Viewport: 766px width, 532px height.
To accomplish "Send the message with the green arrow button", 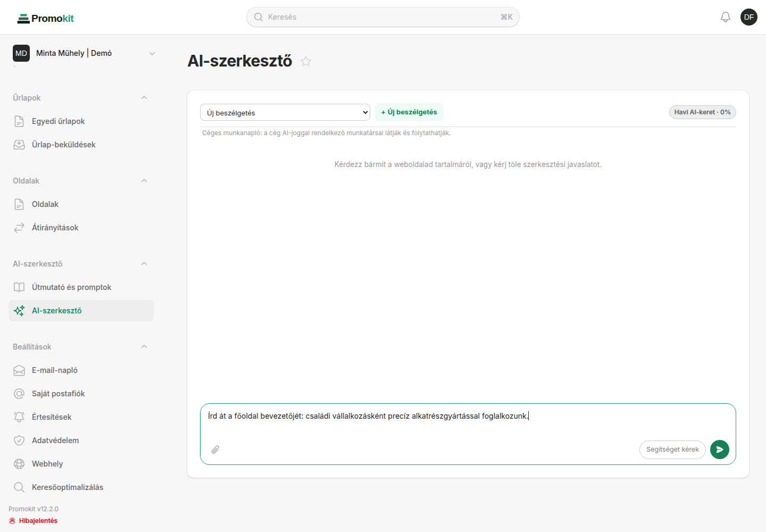I will 720,450.
